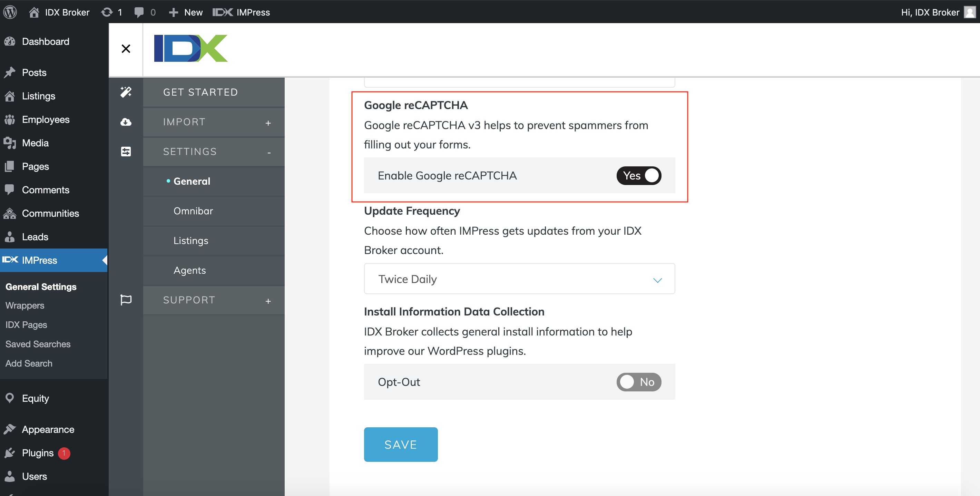Click the magic wand Get Started icon
The width and height of the screenshot is (980, 496).
[126, 92]
